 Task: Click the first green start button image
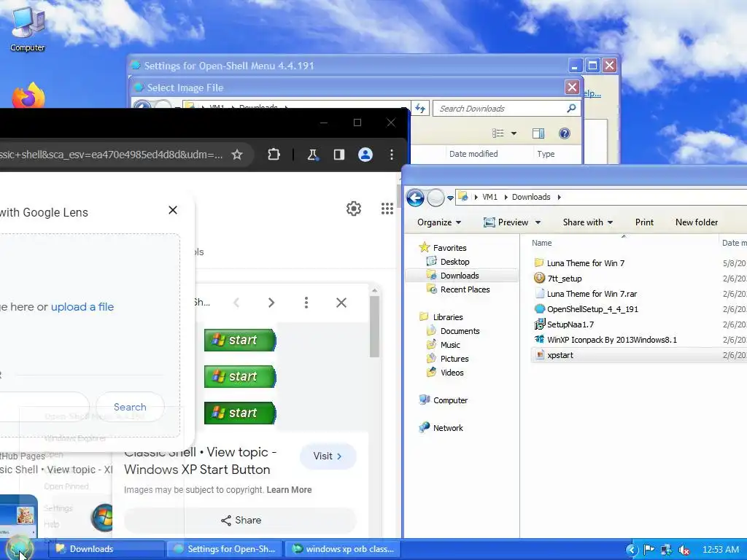pyautogui.click(x=240, y=340)
